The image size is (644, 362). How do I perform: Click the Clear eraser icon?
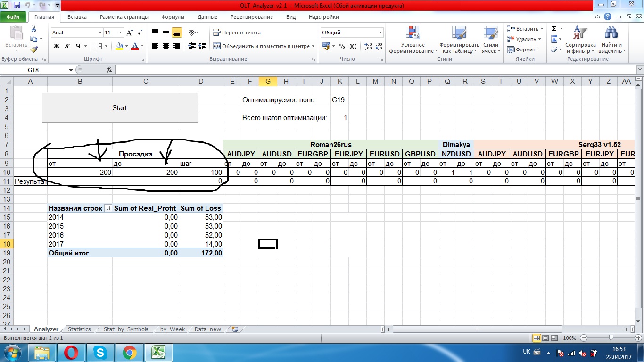click(554, 49)
